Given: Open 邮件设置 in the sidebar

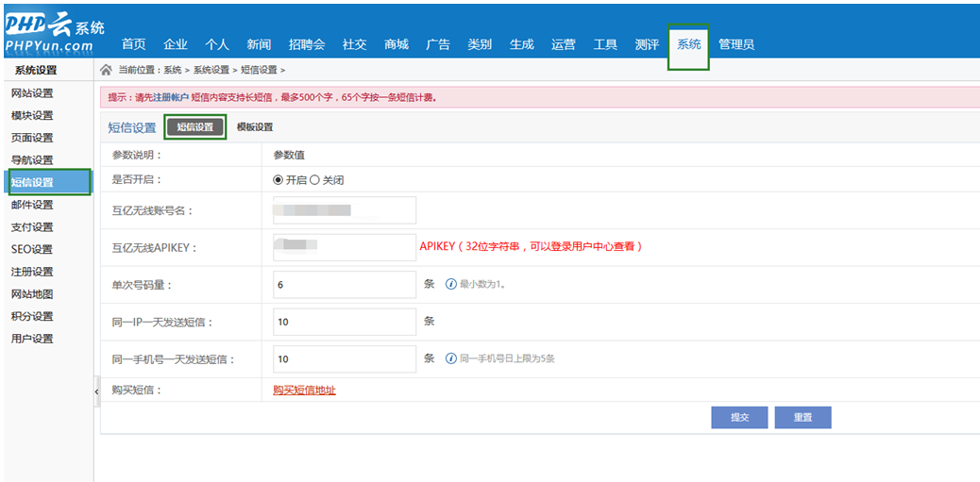Looking at the screenshot, I should (x=32, y=205).
